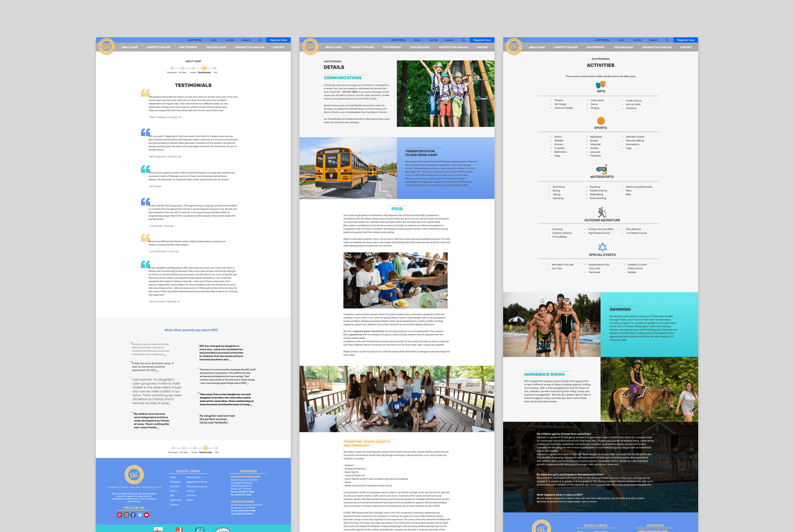The width and height of the screenshot is (794, 532).
Task: Open Prospective Families menu on Activities page
Action: (657, 47)
